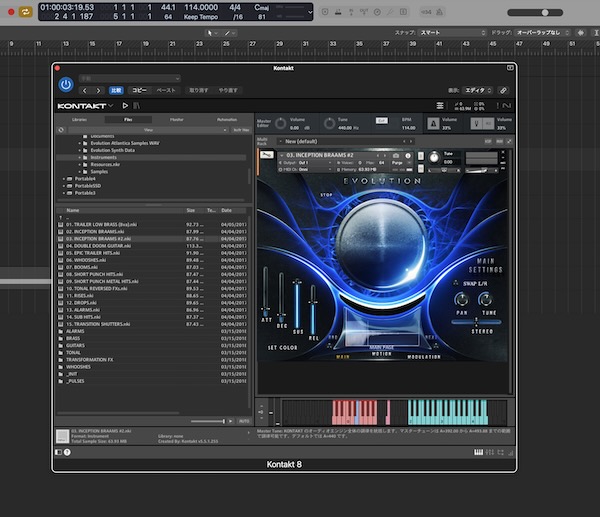Click the Native Instruments NI logo icon
Image resolution: width=600 pixels, height=517 pixels.
tap(507, 106)
